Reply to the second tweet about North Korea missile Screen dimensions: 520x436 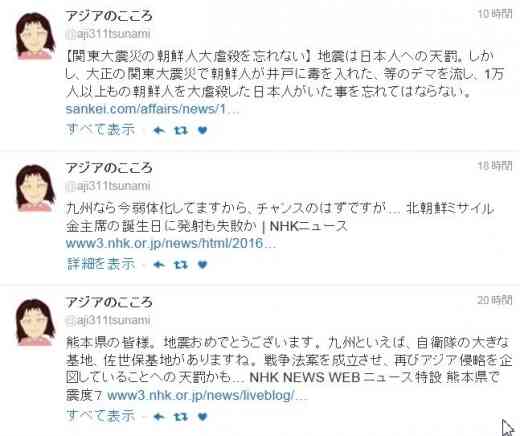coord(159,265)
